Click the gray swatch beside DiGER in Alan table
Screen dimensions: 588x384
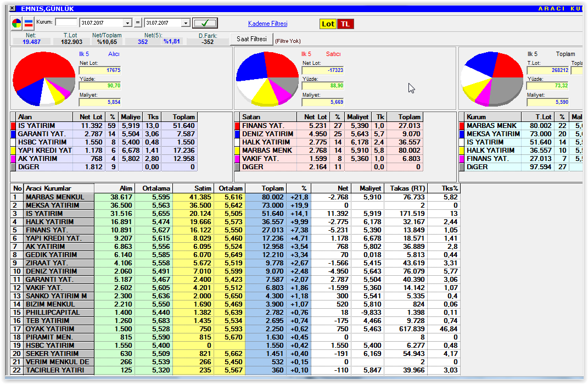(14, 167)
